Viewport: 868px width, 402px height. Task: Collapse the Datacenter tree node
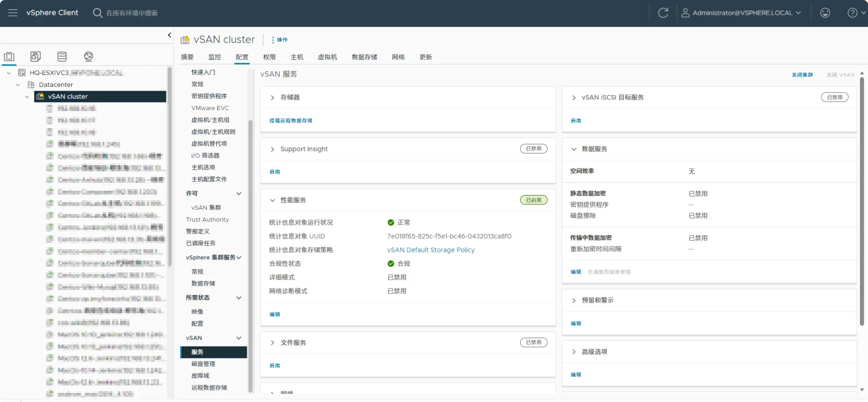coord(18,84)
